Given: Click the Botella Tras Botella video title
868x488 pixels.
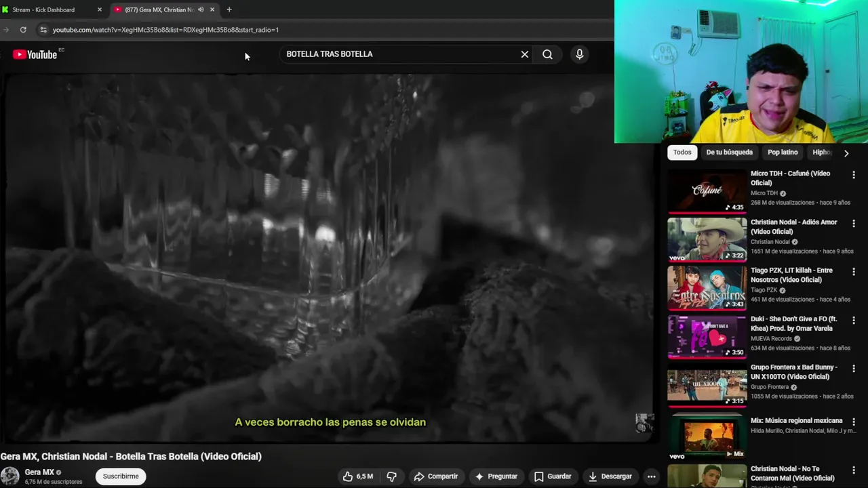Looking at the screenshot, I should coord(131,456).
